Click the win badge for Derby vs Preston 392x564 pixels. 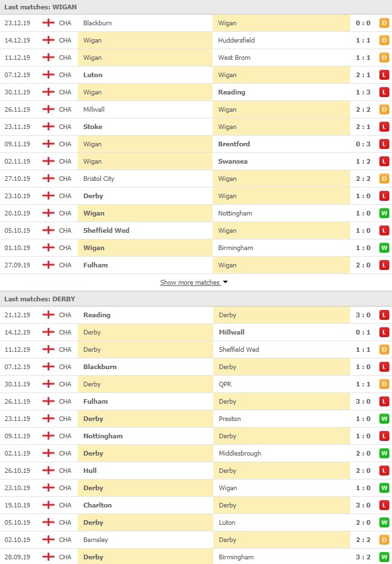[384, 419]
